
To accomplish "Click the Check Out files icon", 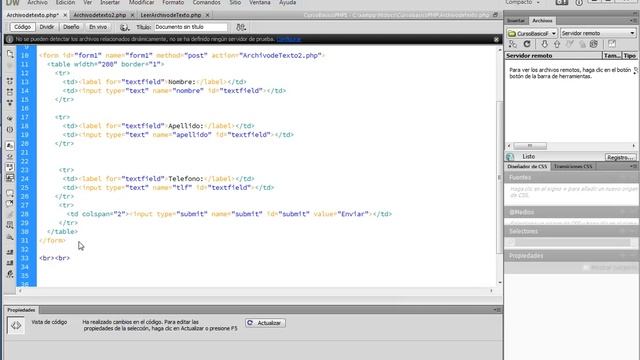I will coord(569,44).
